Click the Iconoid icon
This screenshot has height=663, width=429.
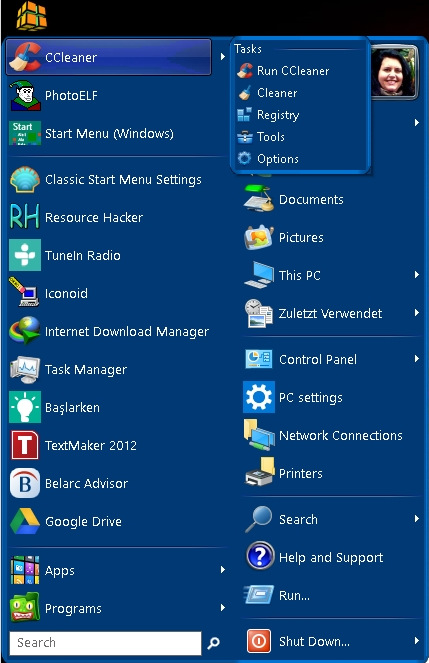25,293
